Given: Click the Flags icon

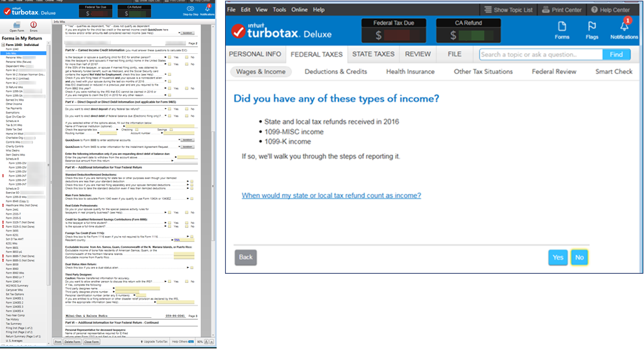Looking at the screenshot, I should tap(591, 30).
